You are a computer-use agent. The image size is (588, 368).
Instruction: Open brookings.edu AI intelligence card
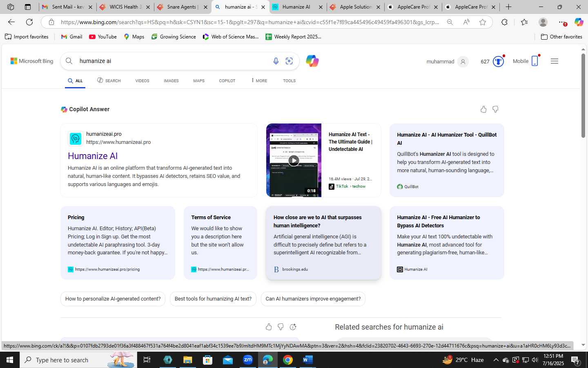(x=323, y=242)
